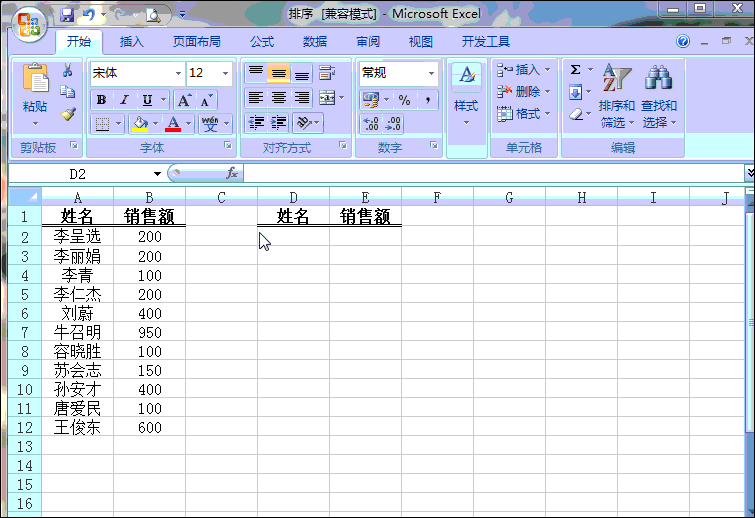The image size is (755, 518).
Task: Expand Font dialog launcher
Action: (228, 145)
